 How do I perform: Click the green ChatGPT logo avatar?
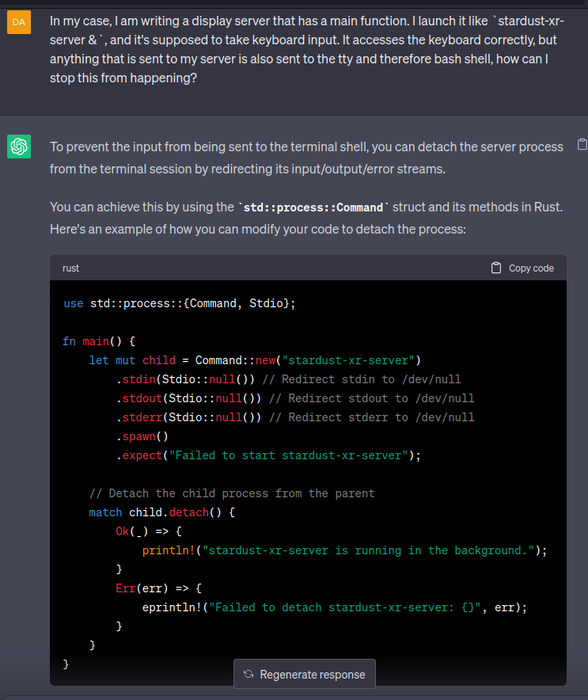tap(19, 146)
